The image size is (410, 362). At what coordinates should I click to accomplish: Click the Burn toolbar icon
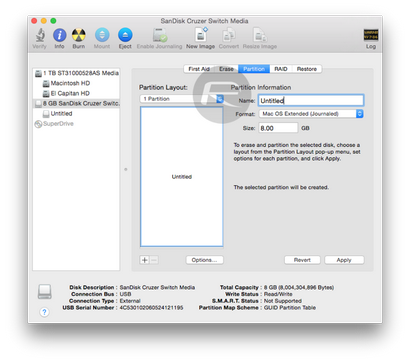pyautogui.click(x=79, y=35)
